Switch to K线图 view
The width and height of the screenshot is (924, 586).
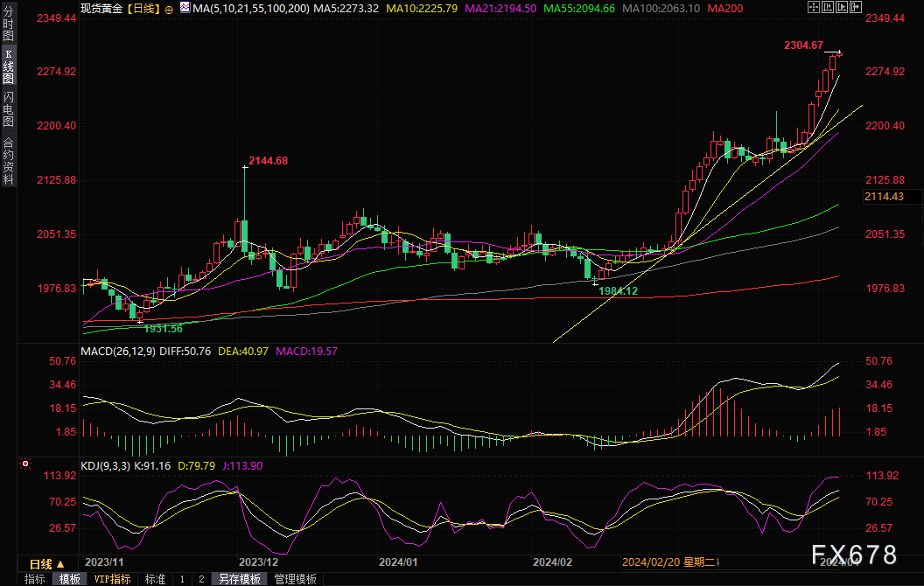click(x=8, y=66)
